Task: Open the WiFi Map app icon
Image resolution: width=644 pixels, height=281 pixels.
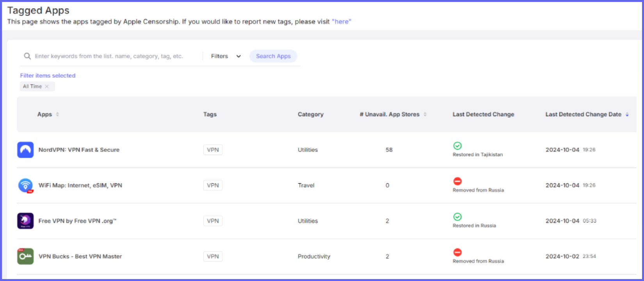Action: click(25, 185)
